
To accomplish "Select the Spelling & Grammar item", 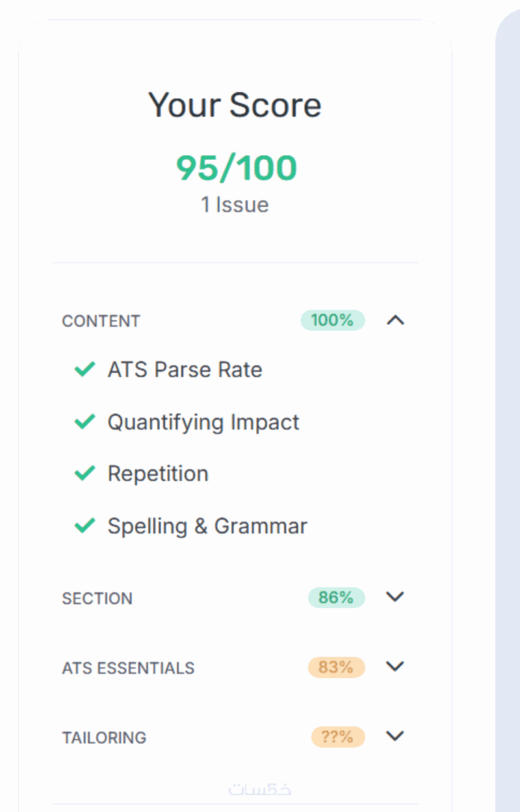I will tap(207, 526).
